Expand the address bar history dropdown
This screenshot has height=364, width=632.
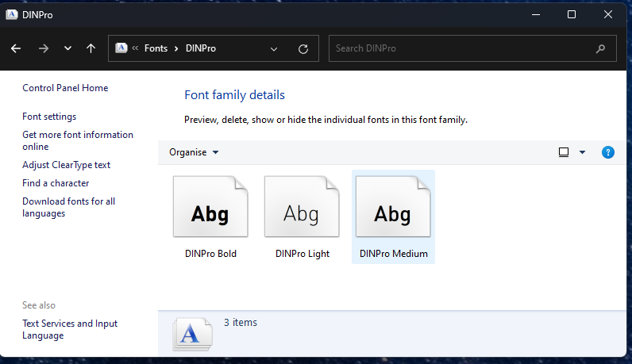274,48
